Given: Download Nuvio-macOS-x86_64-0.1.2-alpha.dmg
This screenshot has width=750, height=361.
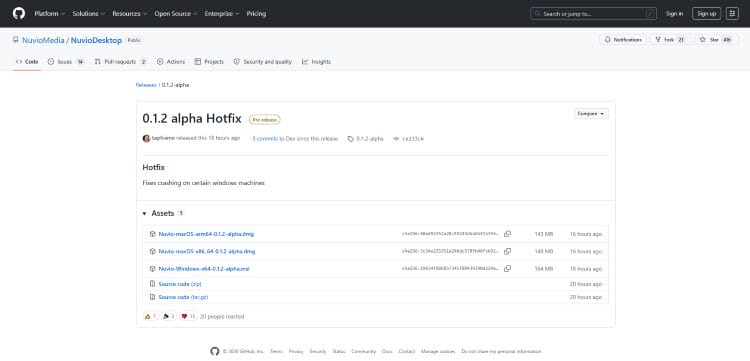Looking at the screenshot, I should (207, 252).
